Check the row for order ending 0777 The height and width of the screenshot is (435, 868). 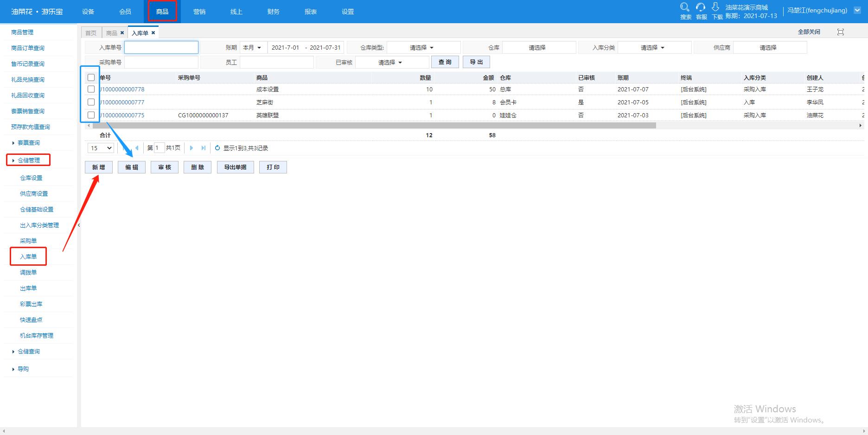point(91,102)
